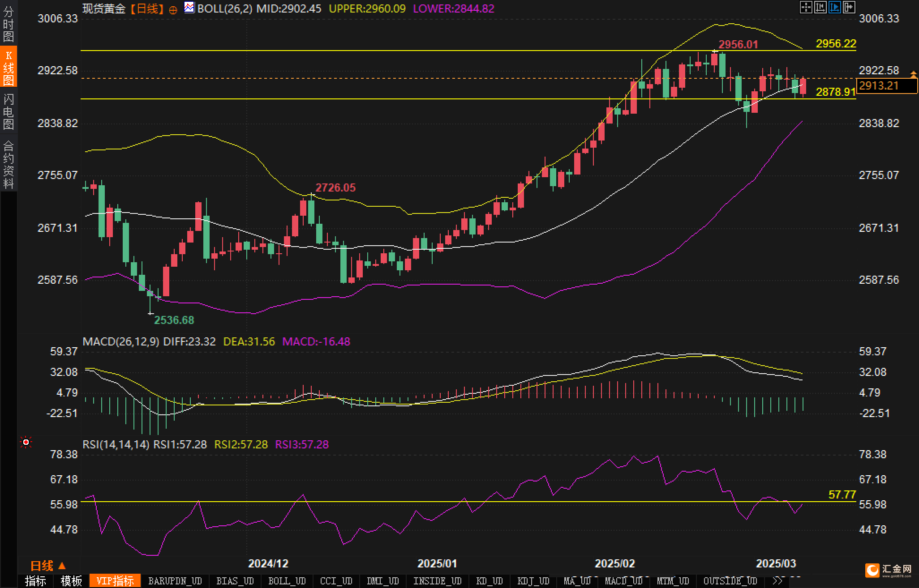Click the 2878.91 support line label
Viewport: 919px width, 588px height.
[836, 92]
